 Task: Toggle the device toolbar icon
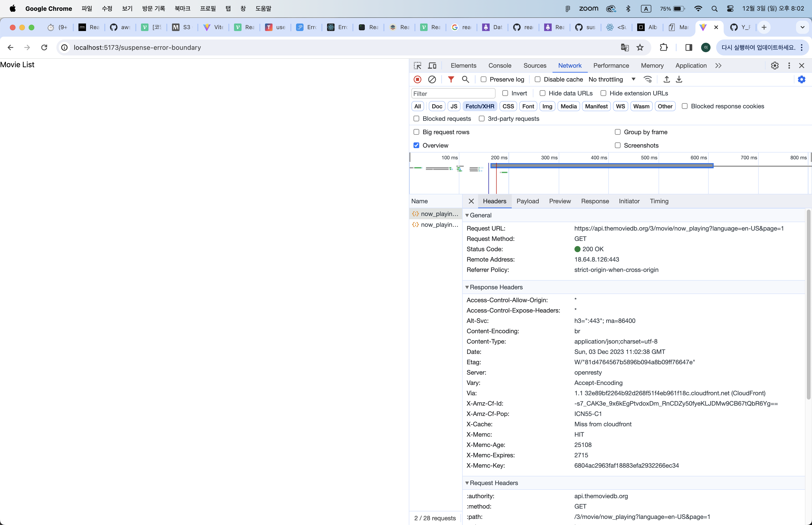pos(432,66)
